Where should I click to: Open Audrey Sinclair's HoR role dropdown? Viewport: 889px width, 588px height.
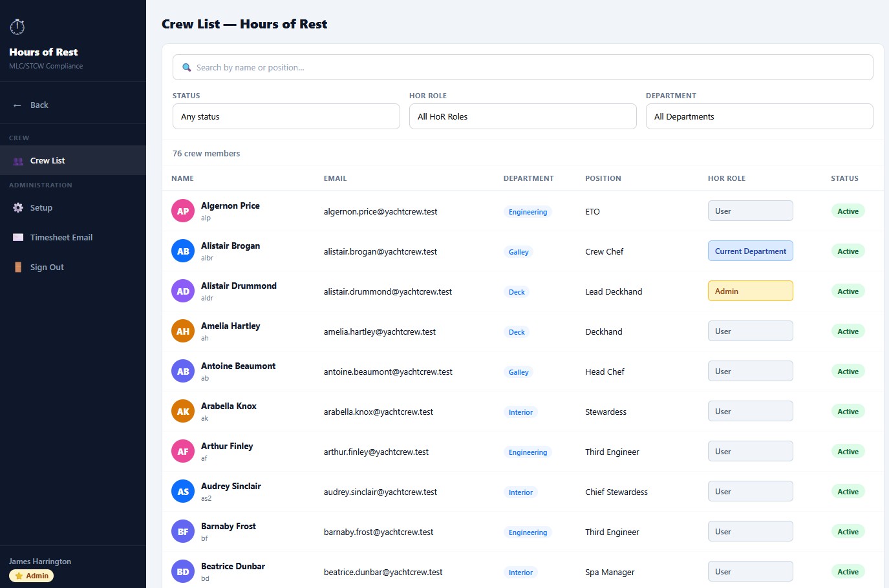coord(751,492)
